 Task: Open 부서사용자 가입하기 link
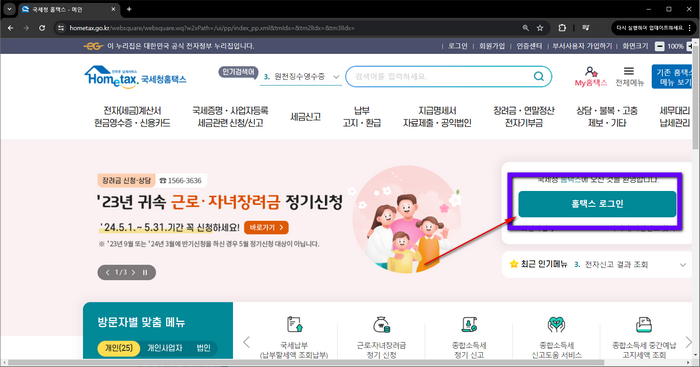(582, 46)
